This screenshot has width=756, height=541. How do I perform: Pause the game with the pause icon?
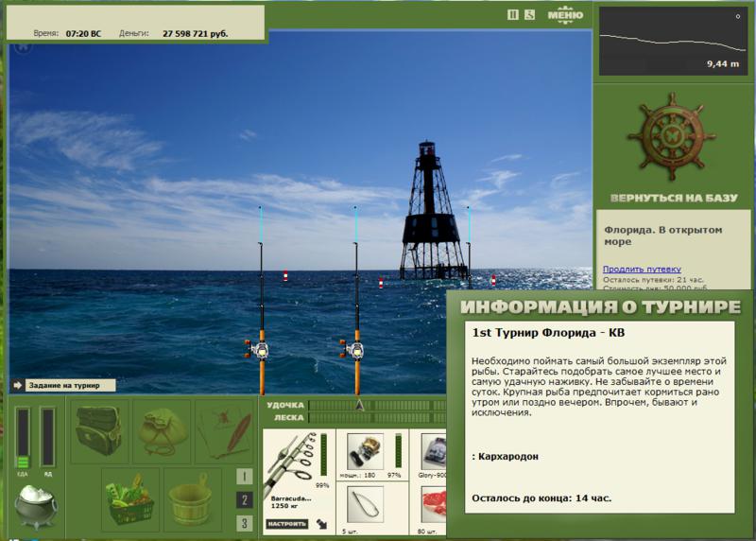pos(512,15)
